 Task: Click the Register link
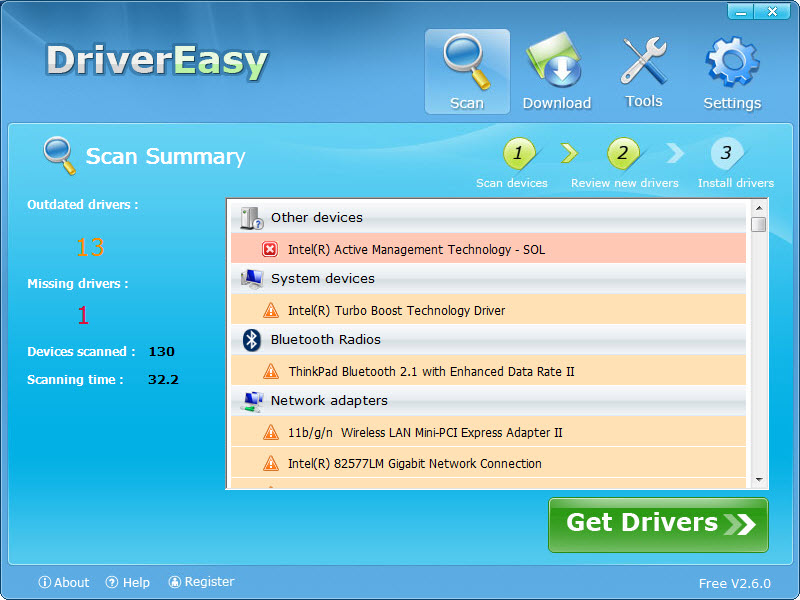(202, 582)
